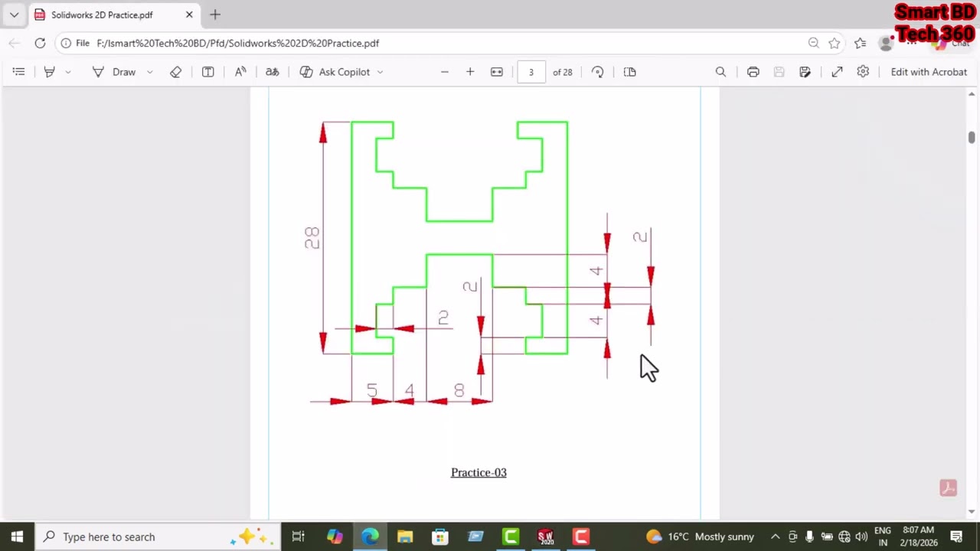Screen dimensions: 980x551
Task: Open the notification center
Action: (x=957, y=536)
